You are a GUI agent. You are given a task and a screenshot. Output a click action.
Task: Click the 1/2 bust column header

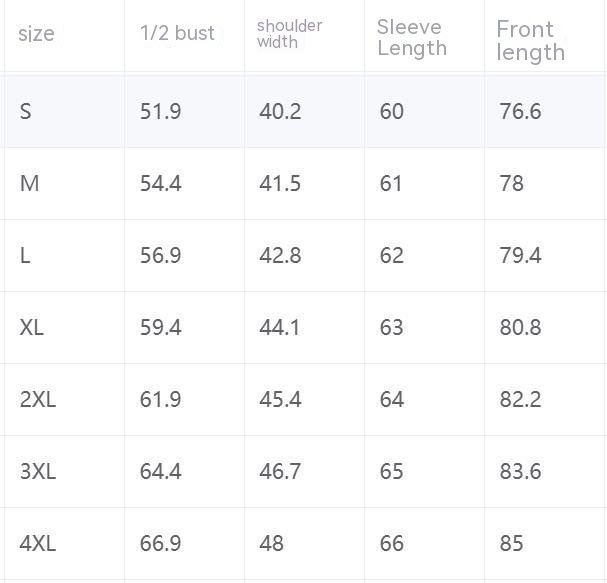click(x=177, y=33)
